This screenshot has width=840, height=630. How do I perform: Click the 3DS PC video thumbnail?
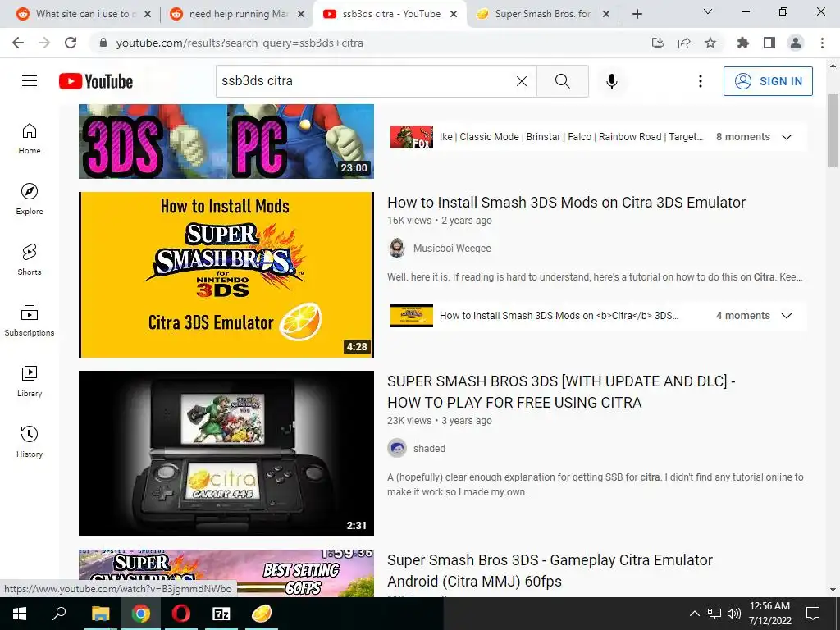226,141
